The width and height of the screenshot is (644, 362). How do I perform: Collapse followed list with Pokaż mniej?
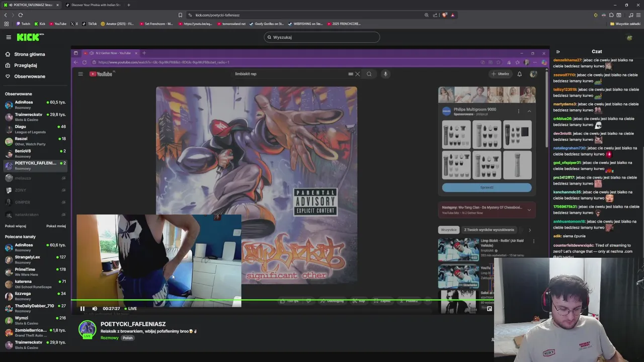[x=56, y=226]
